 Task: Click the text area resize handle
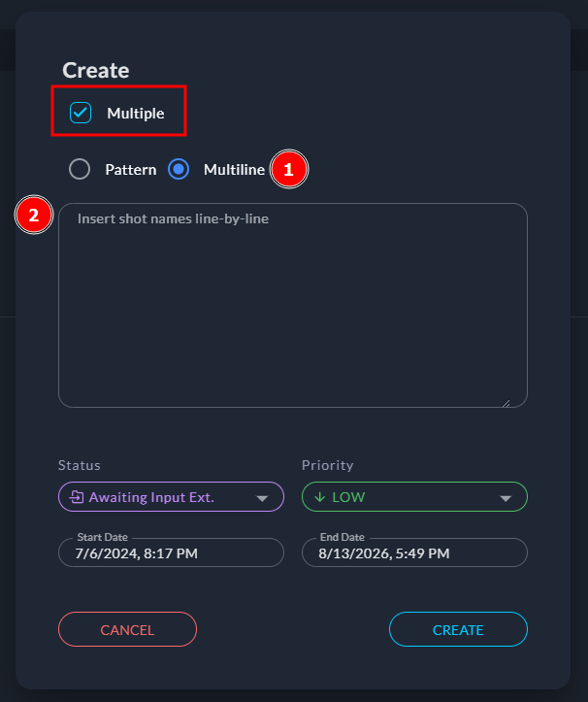click(x=505, y=402)
